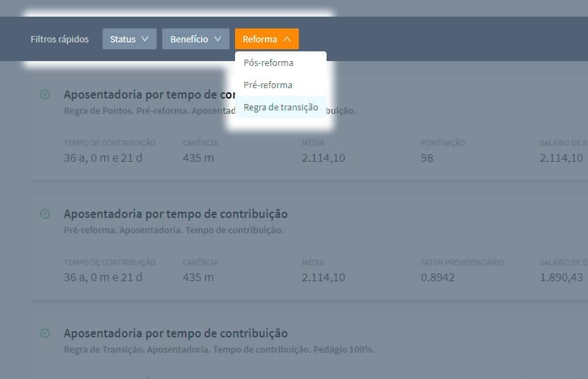The height and width of the screenshot is (379, 588).
Task: Click the text 'Pré-reforma. Aposentadoria. Tempo de contribuição.'
Action: pyautogui.click(x=173, y=230)
